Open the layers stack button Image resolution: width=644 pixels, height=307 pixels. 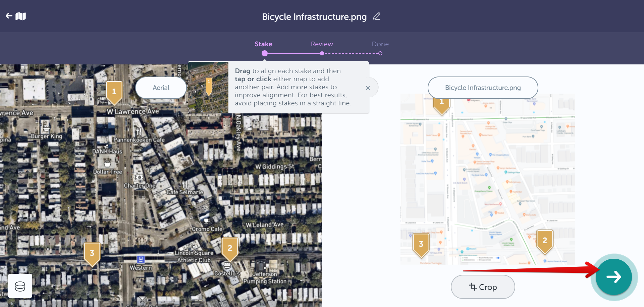[20, 286]
